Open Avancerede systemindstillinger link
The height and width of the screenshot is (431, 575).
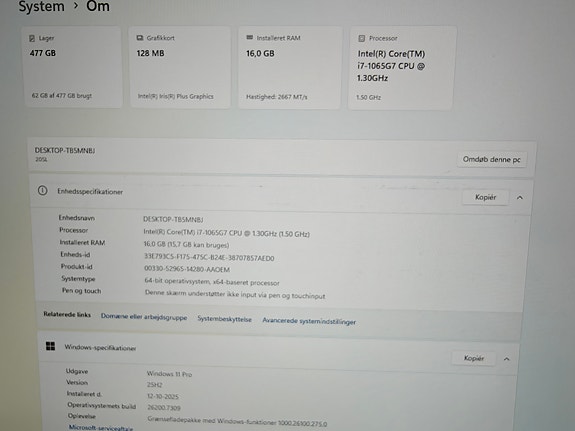(309, 321)
